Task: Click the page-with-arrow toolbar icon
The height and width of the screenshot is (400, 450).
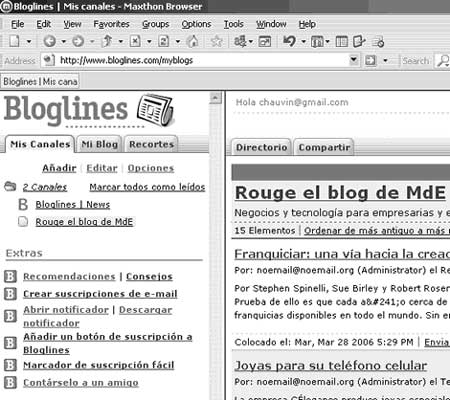Action: point(359,42)
